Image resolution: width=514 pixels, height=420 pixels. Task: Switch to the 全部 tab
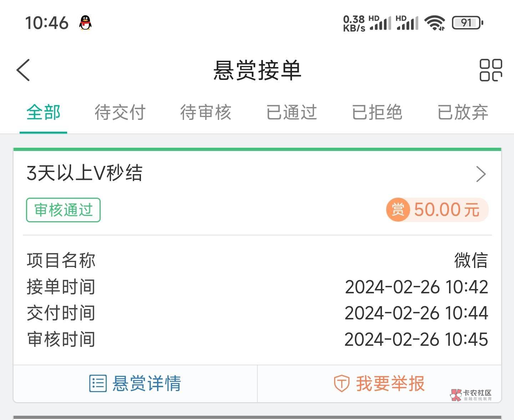click(x=43, y=112)
